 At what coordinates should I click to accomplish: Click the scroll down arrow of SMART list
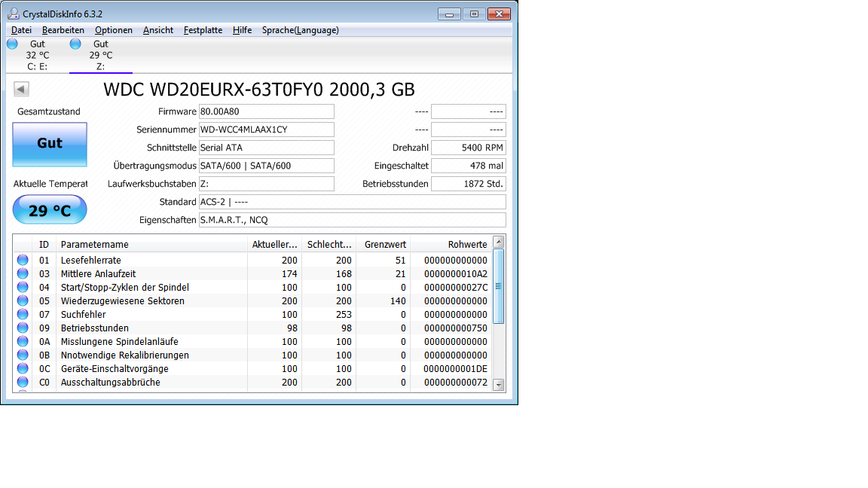coord(498,385)
